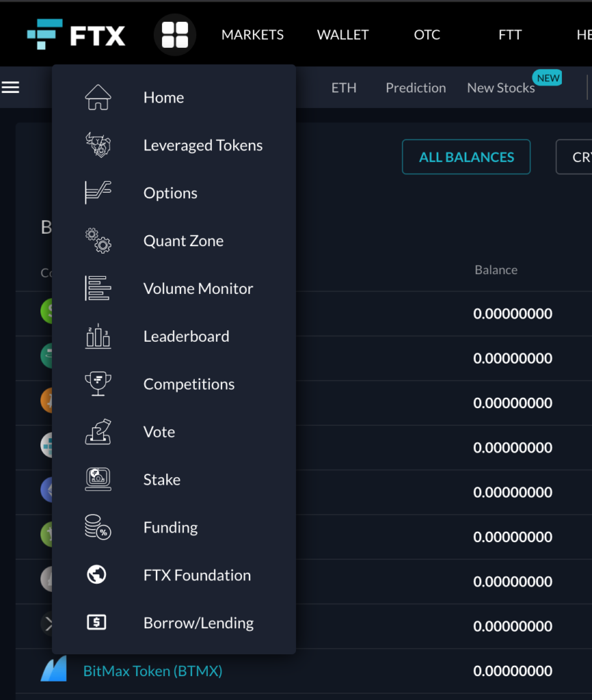Open OTC in top navigation
The height and width of the screenshot is (700, 592).
click(x=427, y=35)
